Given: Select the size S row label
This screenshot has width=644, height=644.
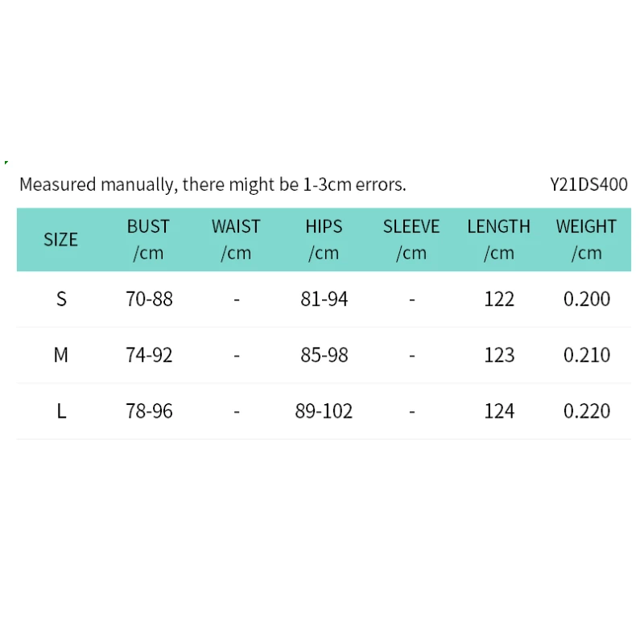Looking at the screenshot, I should (x=61, y=299).
